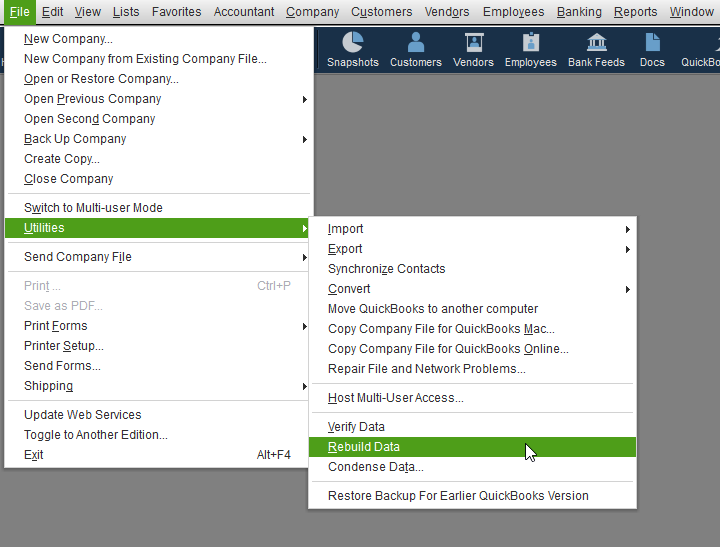The image size is (720, 547).
Task: Open the Employees menu in menu bar
Action: [513, 11]
